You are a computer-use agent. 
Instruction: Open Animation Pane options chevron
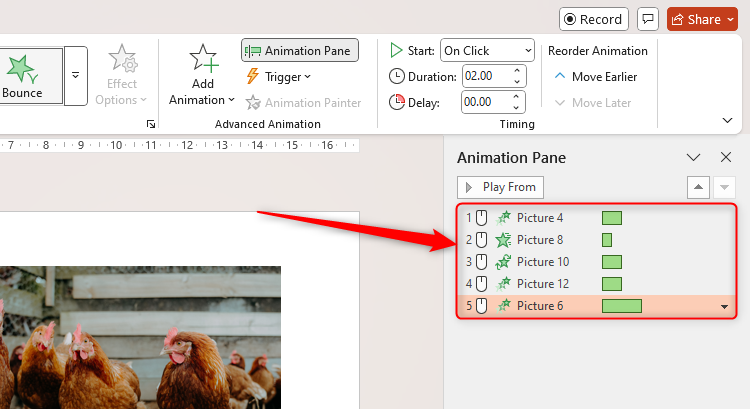click(x=693, y=157)
